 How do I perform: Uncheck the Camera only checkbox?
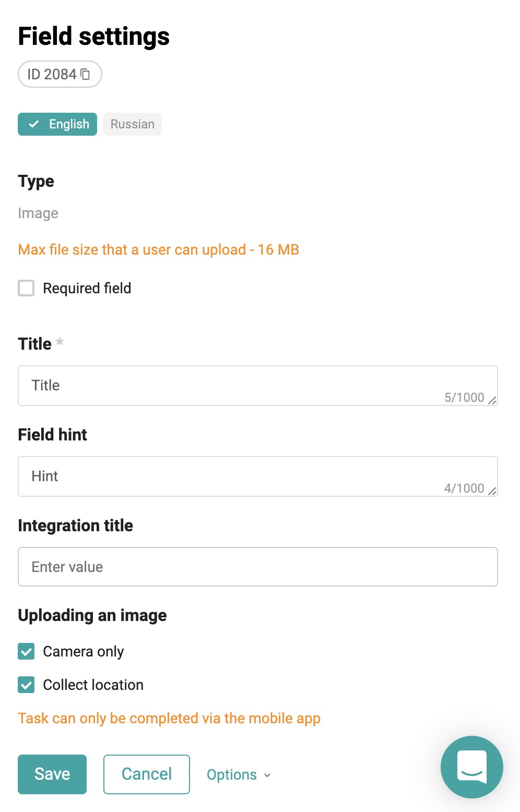pyautogui.click(x=26, y=651)
